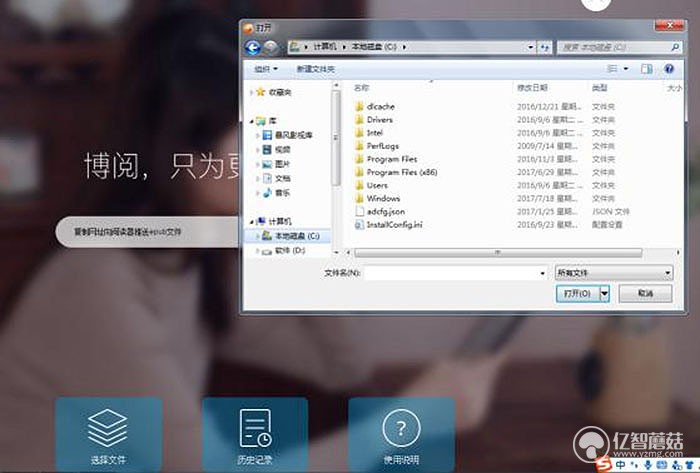Click the back navigation arrow in dialog

coord(252,47)
